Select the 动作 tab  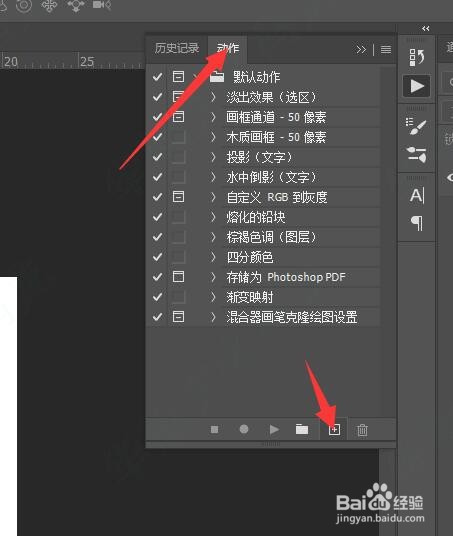[228, 48]
